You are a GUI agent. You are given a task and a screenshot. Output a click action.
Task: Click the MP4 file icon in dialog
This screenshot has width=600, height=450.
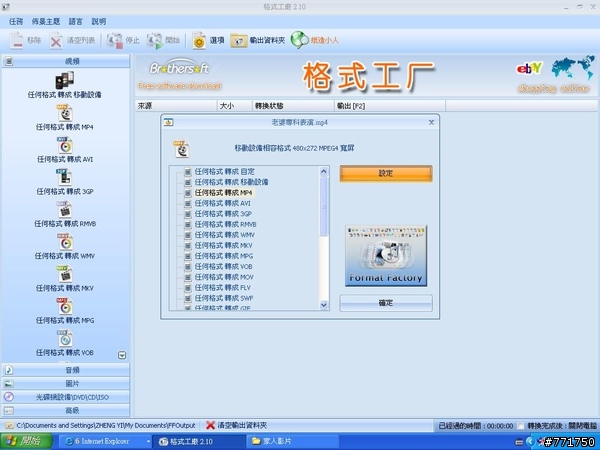(x=182, y=149)
